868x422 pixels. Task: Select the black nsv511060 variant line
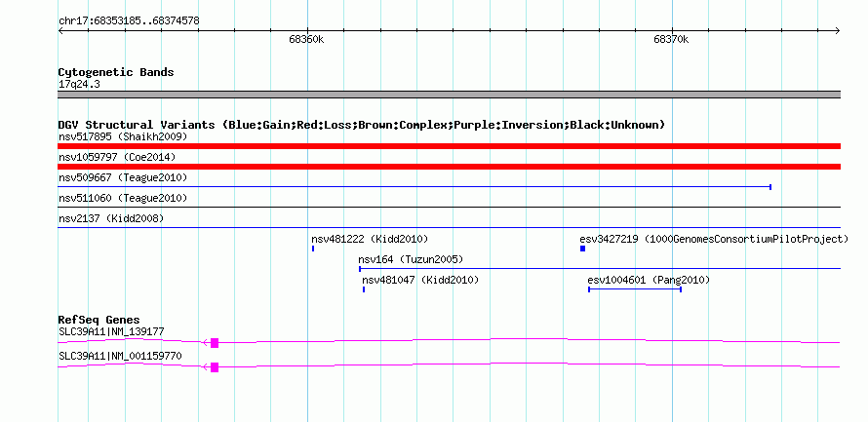coord(449,208)
